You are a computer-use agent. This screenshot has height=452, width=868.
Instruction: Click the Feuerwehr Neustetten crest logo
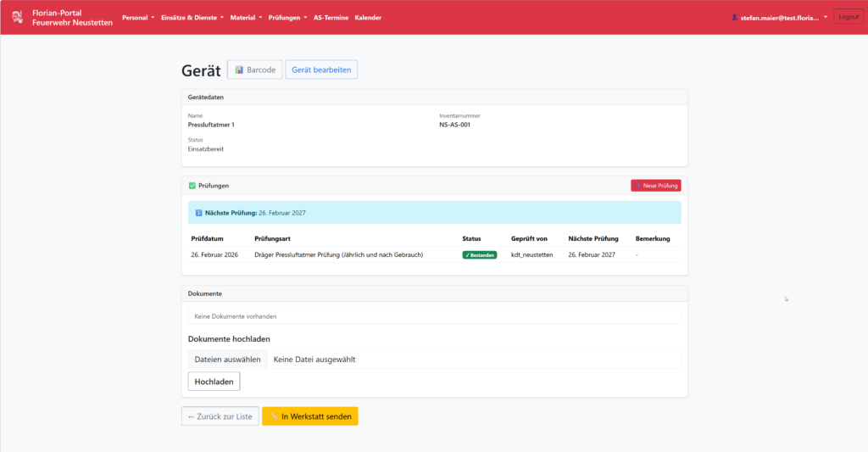(18, 17)
